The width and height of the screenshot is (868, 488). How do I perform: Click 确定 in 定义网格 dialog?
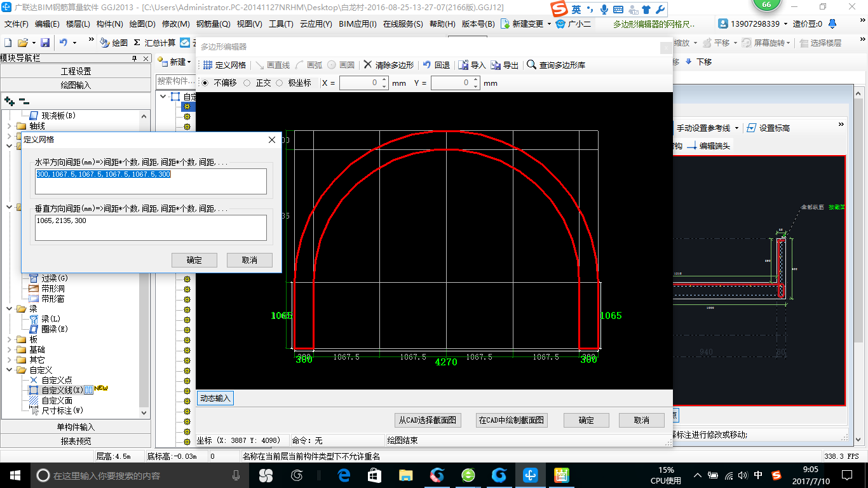point(194,260)
